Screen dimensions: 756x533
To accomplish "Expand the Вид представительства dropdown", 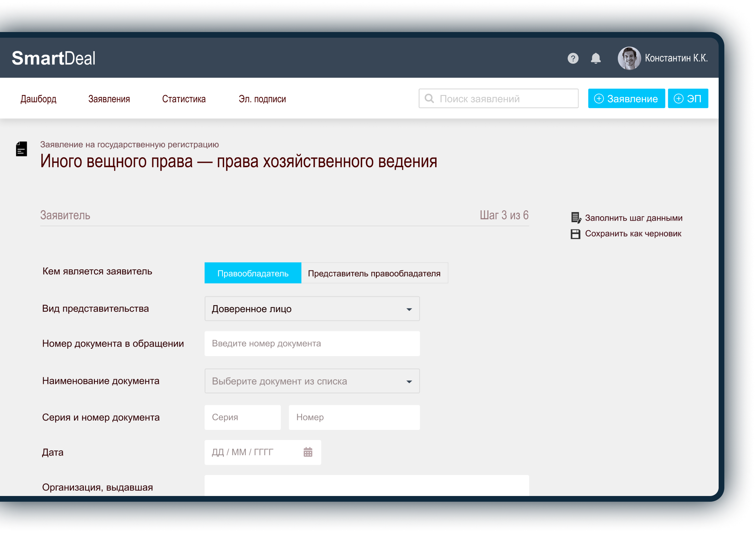I will 312,309.
